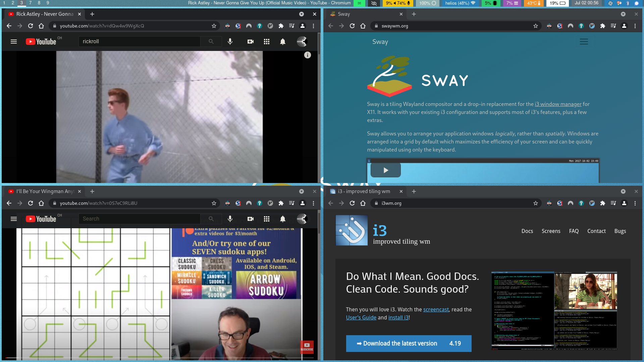
Task: Select the Rick Astley - Never Gonna tab
Action: coord(45,14)
